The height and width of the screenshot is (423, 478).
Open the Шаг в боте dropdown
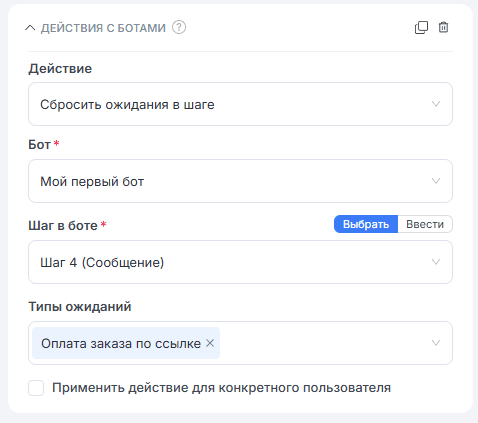pos(240,262)
